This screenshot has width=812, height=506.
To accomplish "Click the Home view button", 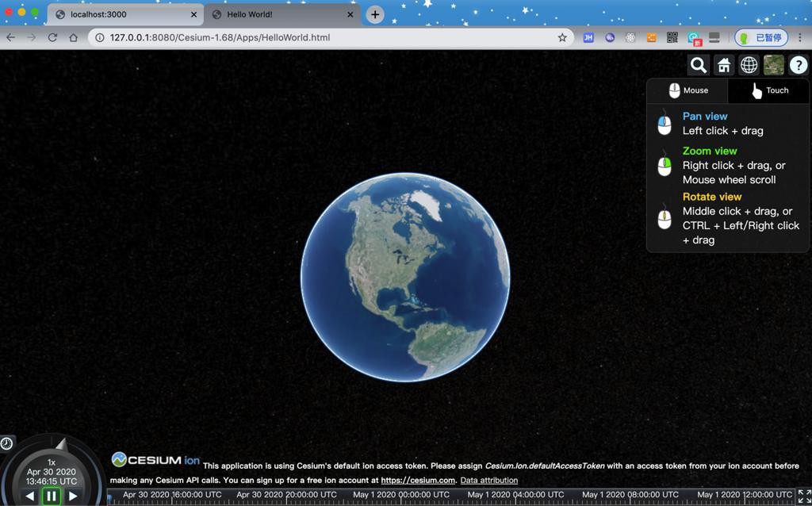I will point(724,65).
